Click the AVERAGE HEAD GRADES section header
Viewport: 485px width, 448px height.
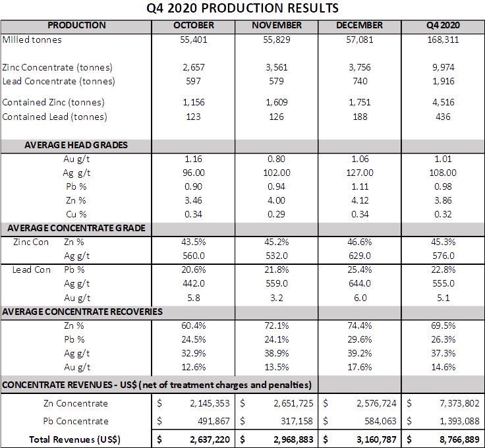pos(76,145)
